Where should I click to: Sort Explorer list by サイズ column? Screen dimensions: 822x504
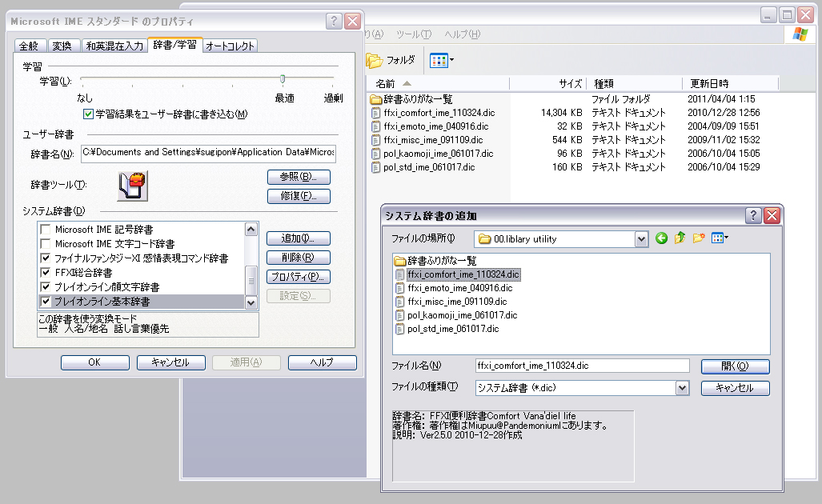[549, 84]
